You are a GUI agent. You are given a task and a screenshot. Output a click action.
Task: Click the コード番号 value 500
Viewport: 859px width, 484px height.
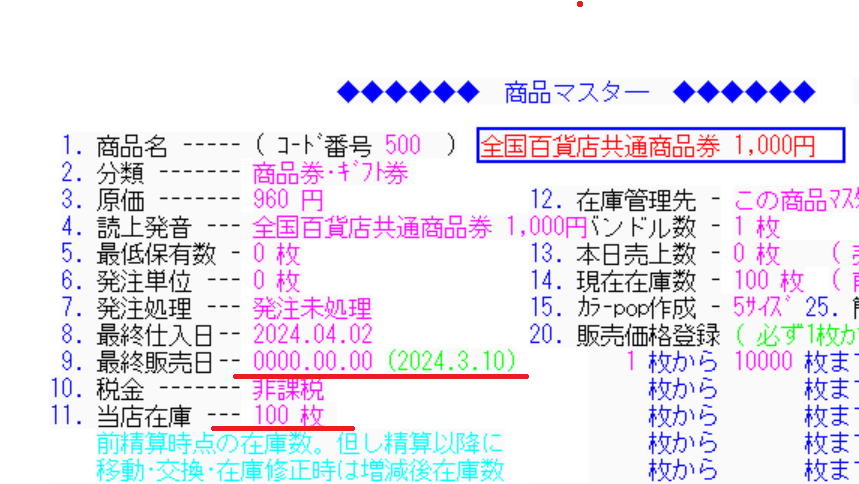pyautogui.click(x=403, y=145)
